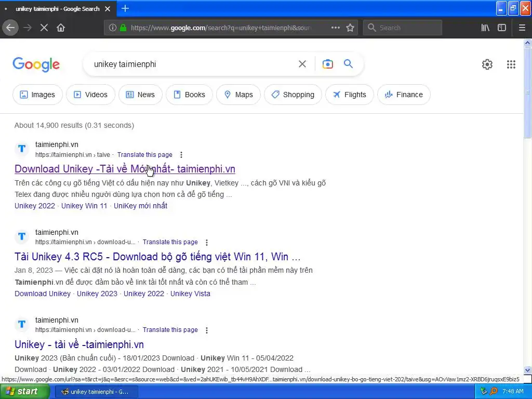Click the green shield system tray icon
Screen dimensions: 532x399
point(484,392)
